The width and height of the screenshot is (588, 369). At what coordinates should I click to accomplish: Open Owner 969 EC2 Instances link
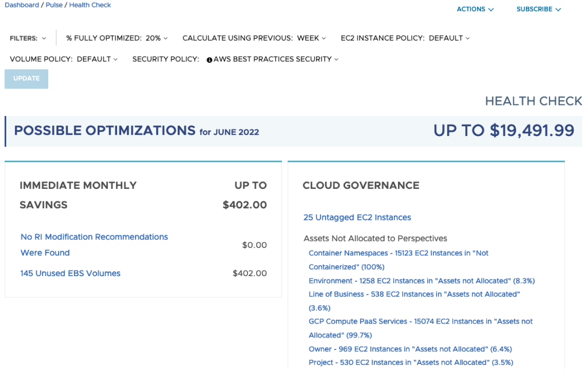410,349
